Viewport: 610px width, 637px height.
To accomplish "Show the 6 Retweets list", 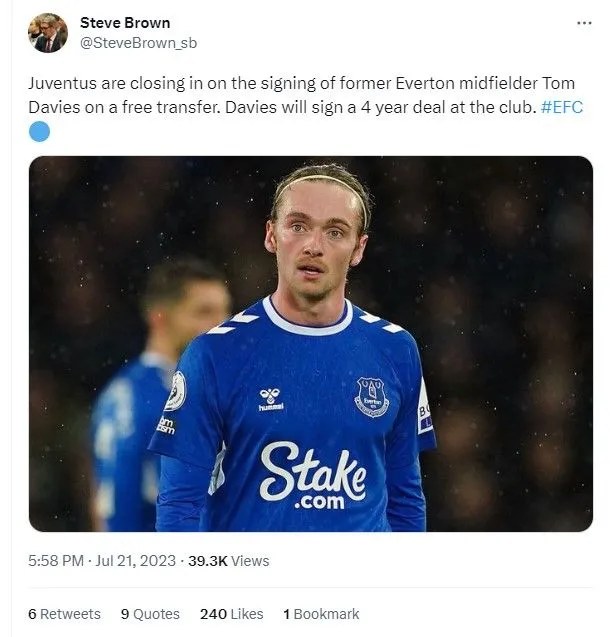I will [x=64, y=614].
